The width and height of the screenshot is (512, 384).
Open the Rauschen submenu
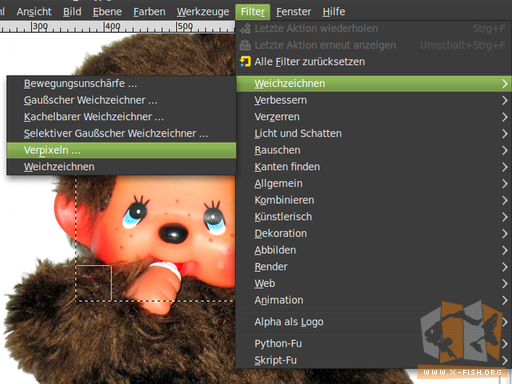[x=374, y=150]
